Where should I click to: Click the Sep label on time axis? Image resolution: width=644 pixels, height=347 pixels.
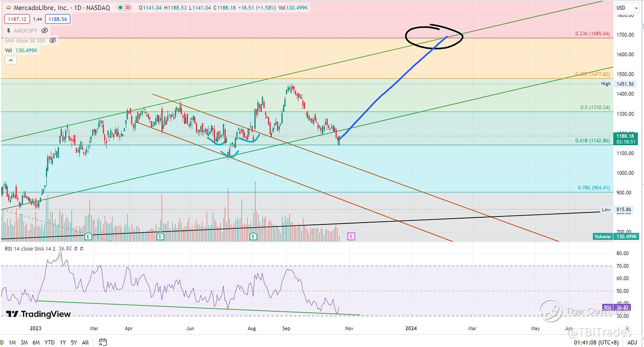pos(286,328)
